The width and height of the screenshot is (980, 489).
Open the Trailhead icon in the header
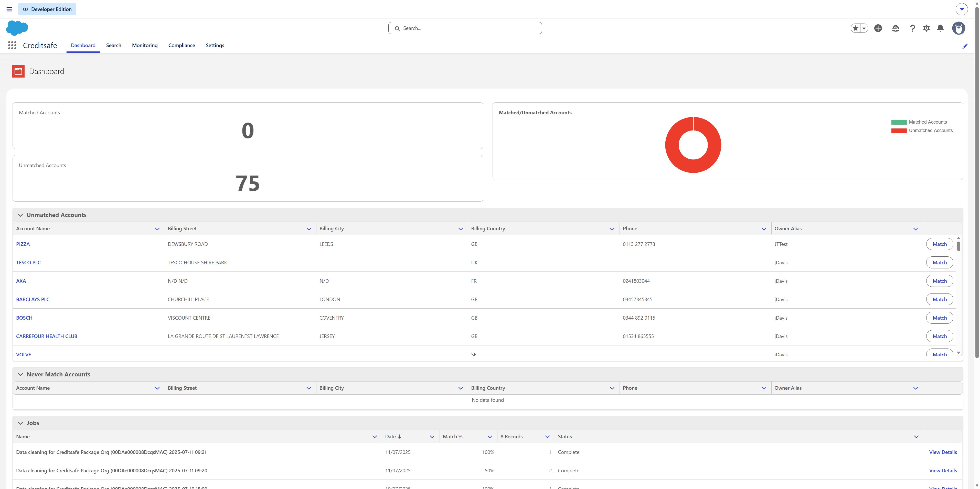click(896, 28)
